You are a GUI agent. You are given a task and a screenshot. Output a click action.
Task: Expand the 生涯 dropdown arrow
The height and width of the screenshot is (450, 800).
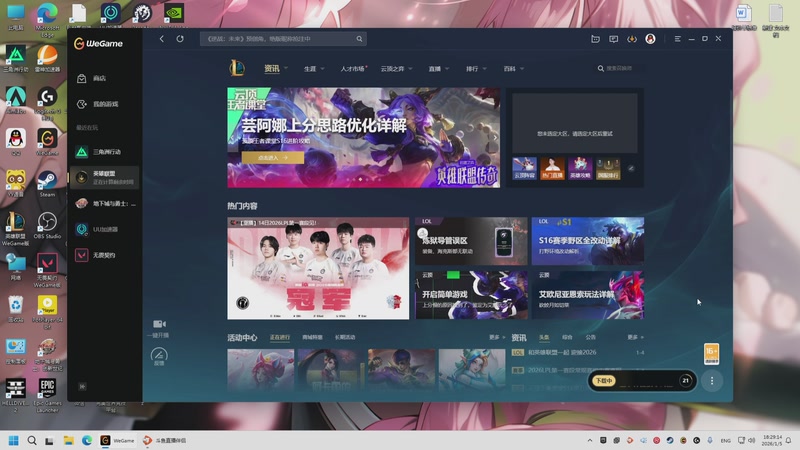click(322, 68)
